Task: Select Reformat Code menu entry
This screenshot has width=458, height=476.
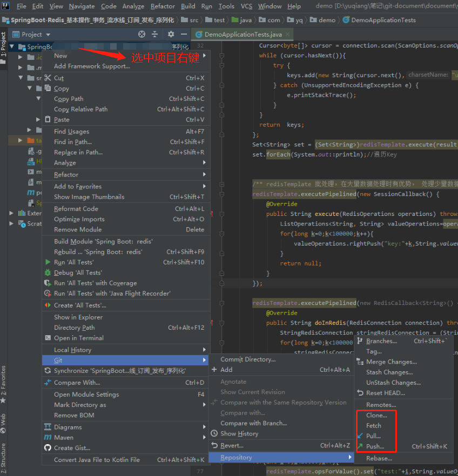Action: coord(126,208)
